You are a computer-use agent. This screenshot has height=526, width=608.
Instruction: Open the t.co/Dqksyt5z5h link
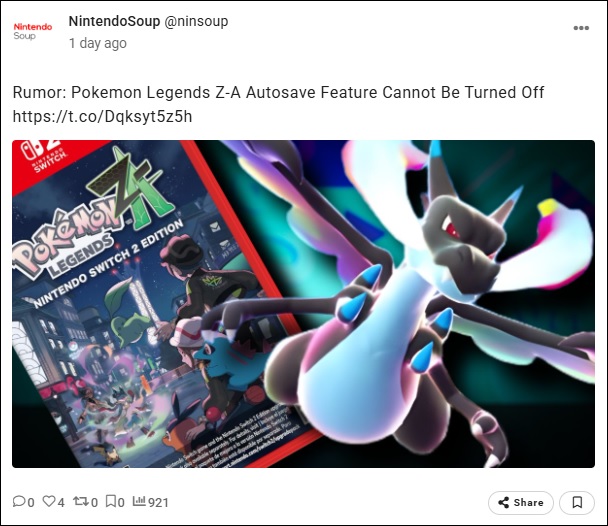click(102, 116)
